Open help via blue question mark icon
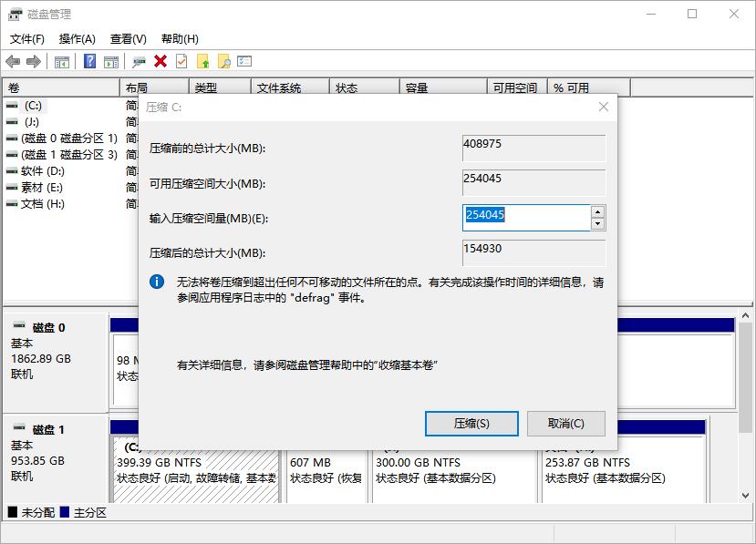The image size is (756, 544). coord(90,61)
